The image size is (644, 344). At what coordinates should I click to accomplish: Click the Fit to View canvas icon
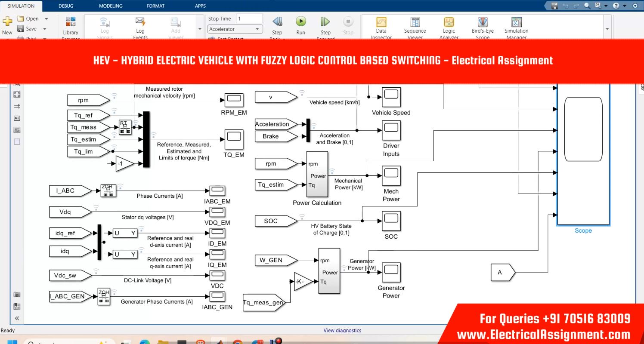click(x=17, y=95)
